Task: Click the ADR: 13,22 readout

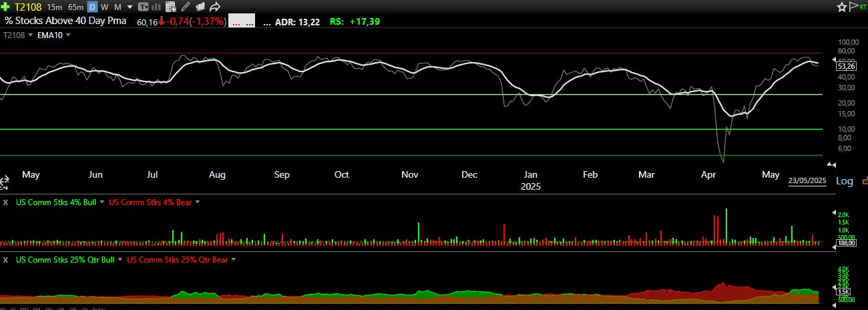Action: click(x=296, y=21)
